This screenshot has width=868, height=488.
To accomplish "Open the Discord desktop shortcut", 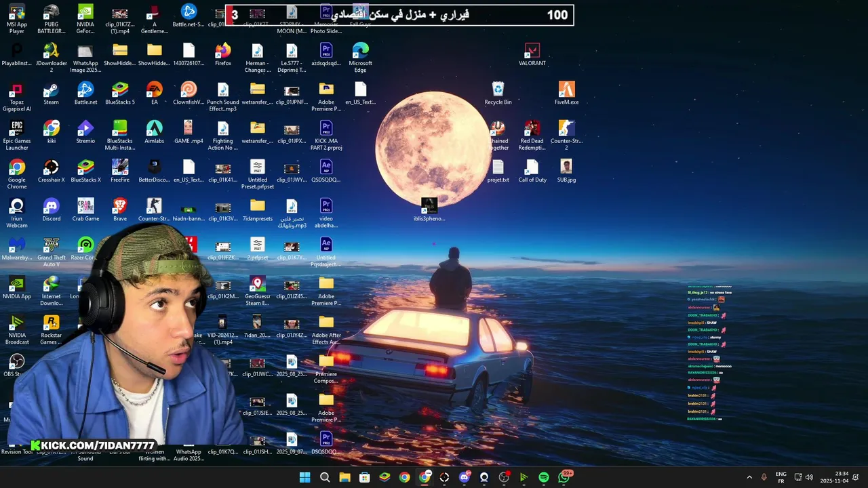I will (51, 210).
